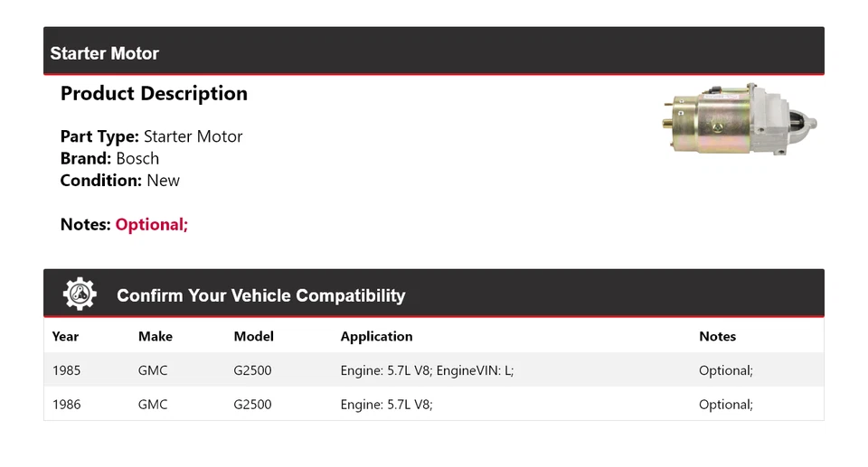Click the Condition: New line
868x467 pixels.
(x=119, y=181)
